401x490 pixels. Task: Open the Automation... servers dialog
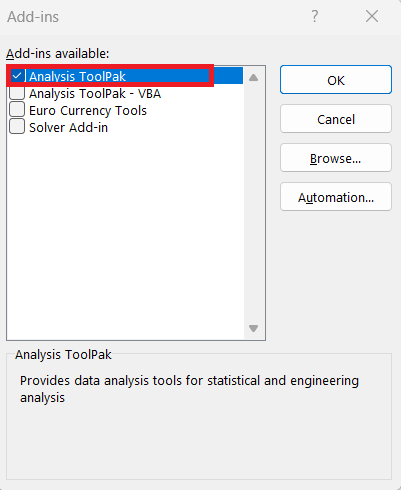pos(336,197)
